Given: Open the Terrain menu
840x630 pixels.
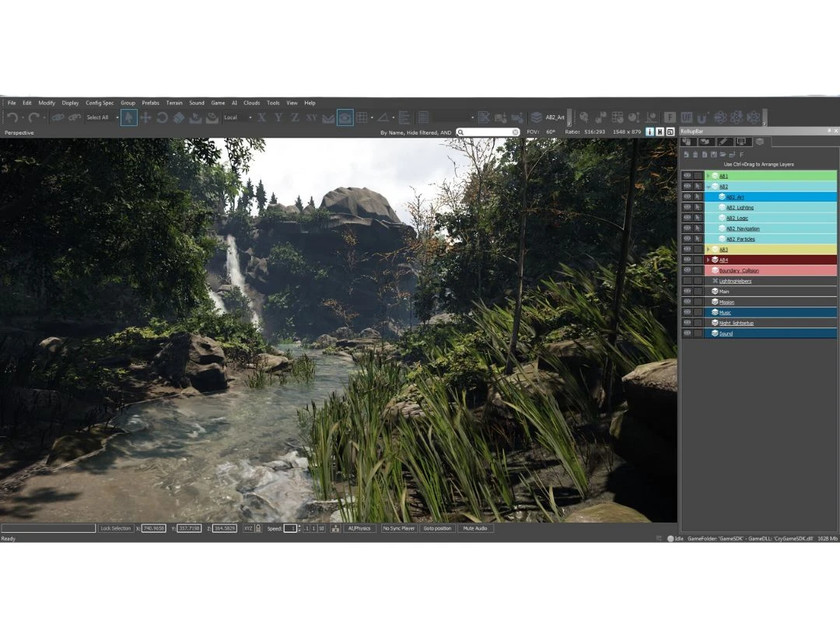Looking at the screenshot, I should (x=174, y=103).
